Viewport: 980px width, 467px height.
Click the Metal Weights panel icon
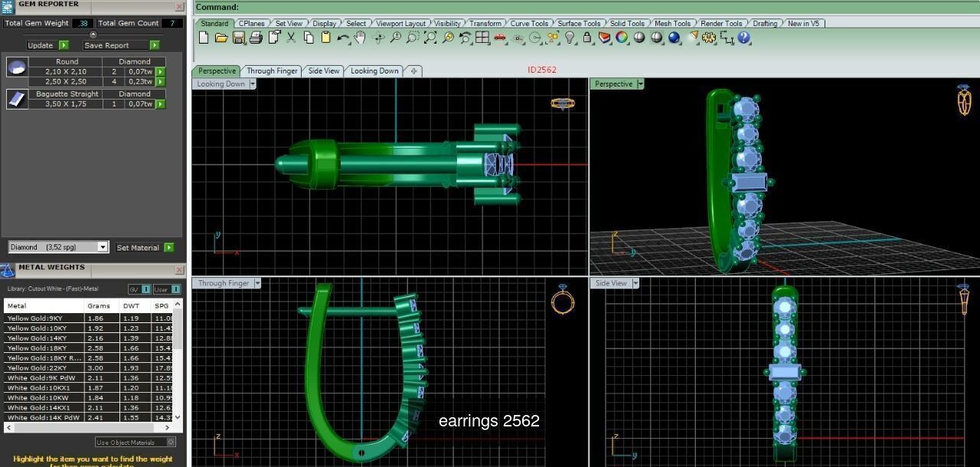pos(8,269)
